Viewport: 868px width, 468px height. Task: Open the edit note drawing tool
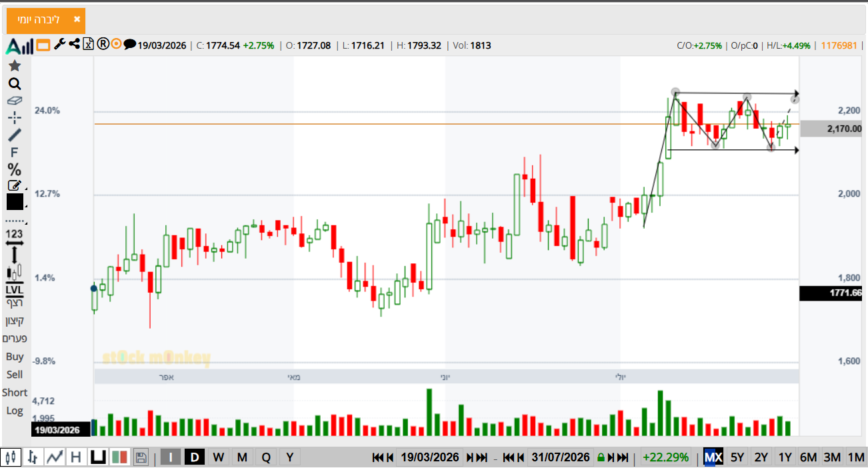[x=14, y=185]
